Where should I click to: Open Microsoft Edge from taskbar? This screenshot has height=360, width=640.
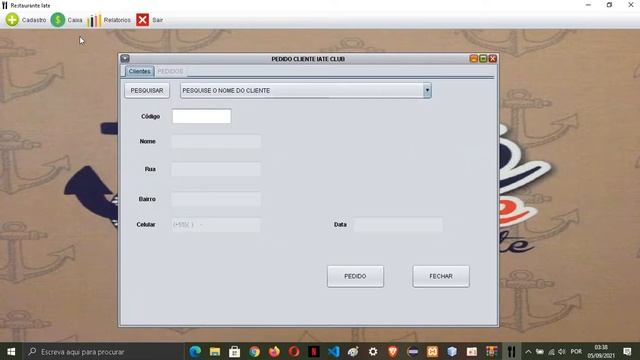(x=195, y=351)
